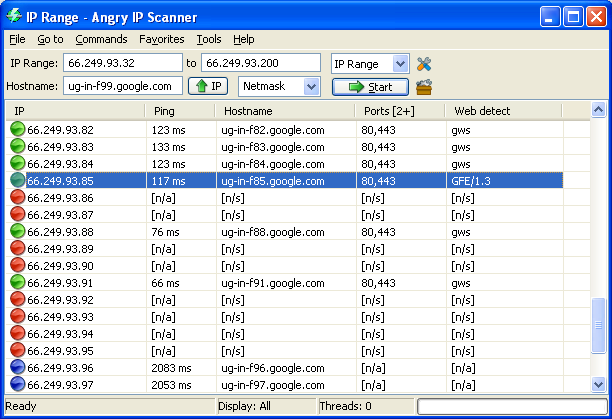Click the 2053 ms ping value
This screenshot has width=612, height=419.
(171, 385)
